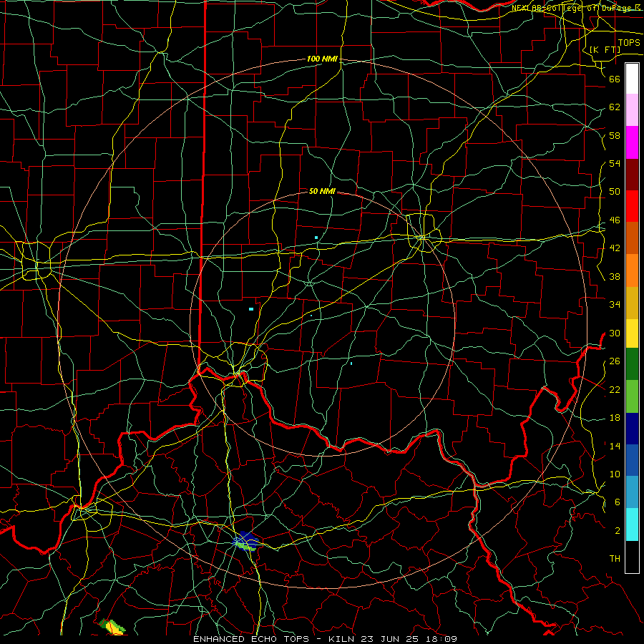The height and width of the screenshot is (644, 644).
Task: Choose the burnt orange legend swatch
Action: tap(632, 238)
